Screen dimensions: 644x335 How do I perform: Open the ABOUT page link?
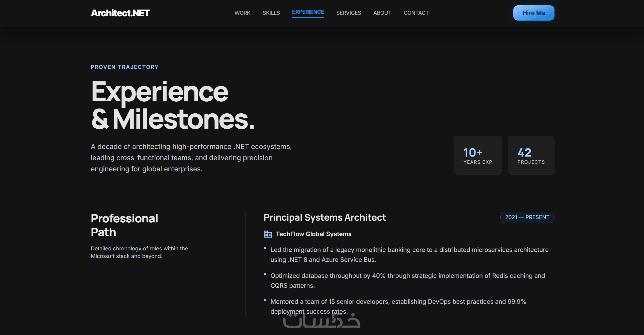(382, 13)
